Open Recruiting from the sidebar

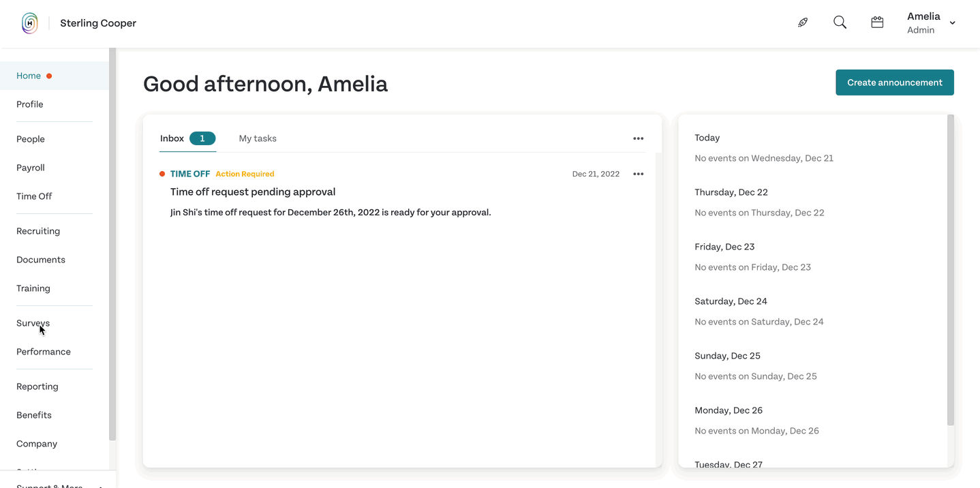click(38, 231)
